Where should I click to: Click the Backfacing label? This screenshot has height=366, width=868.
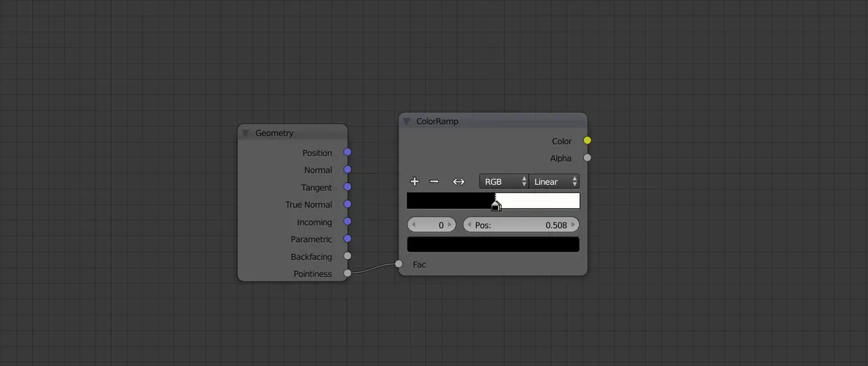[x=311, y=257]
